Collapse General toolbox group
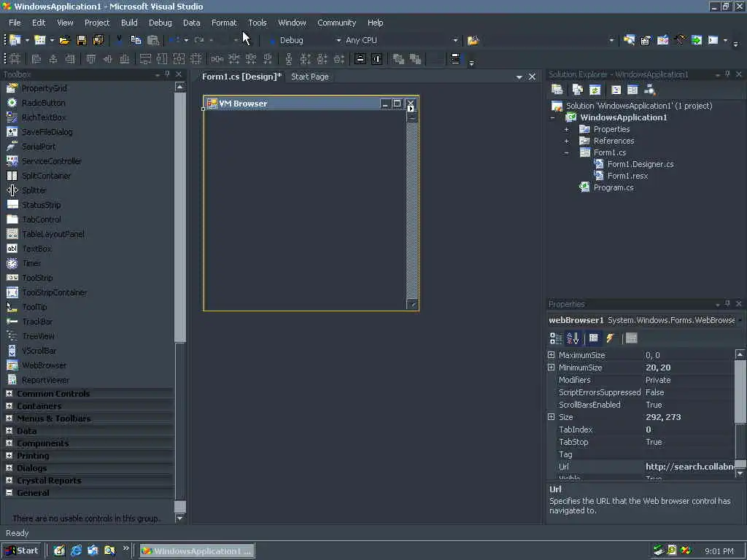 tap(9, 492)
